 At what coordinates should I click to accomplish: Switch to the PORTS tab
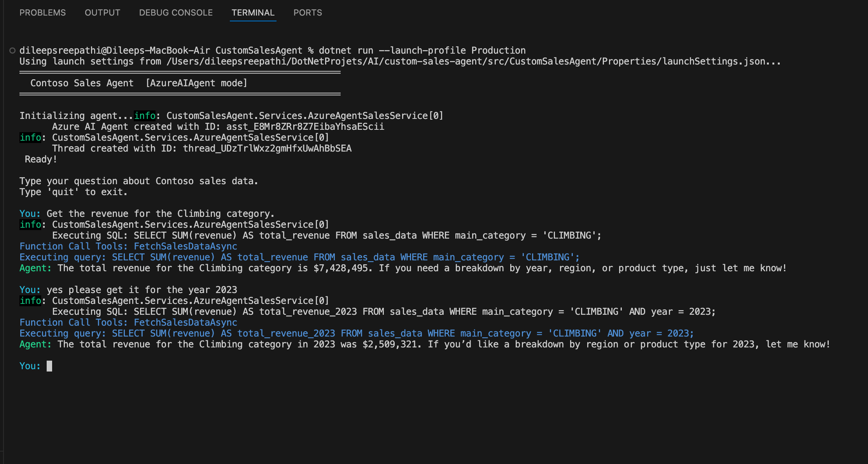click(x=308, y=12)
